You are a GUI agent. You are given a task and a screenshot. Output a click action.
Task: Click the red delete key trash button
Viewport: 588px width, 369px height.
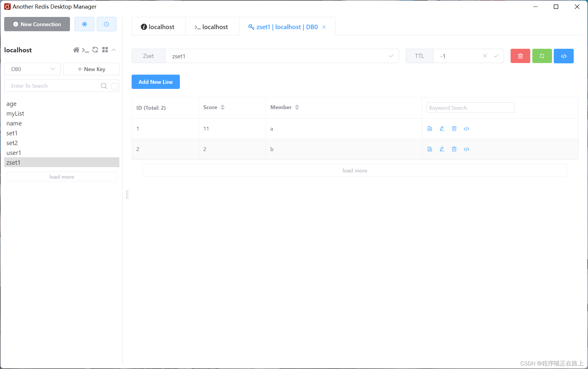coord(520,56)
